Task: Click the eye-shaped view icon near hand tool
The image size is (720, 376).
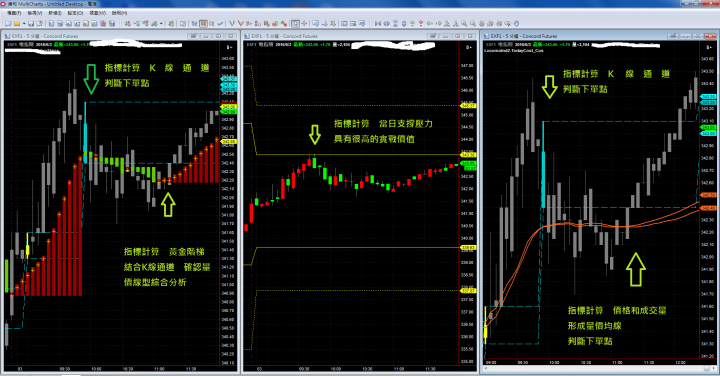Action: tap(508, 23)
